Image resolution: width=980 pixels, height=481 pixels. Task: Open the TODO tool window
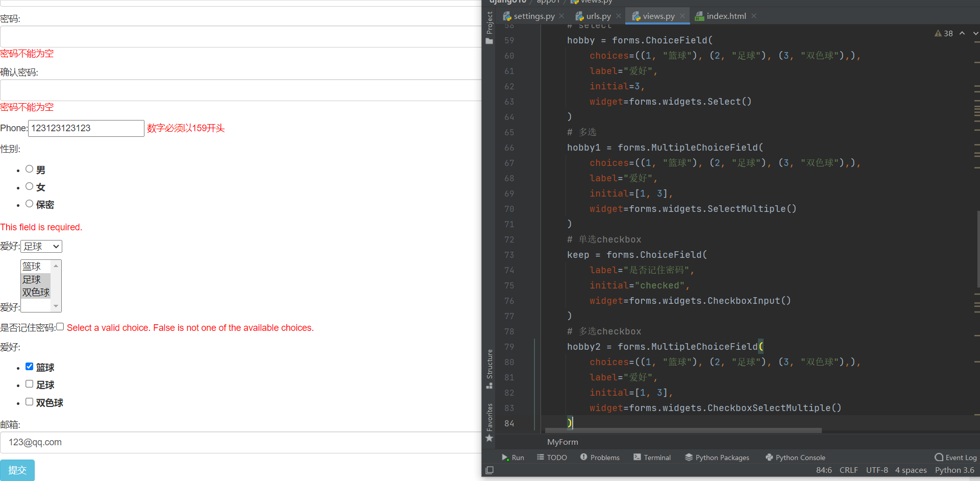pos(552,458)
